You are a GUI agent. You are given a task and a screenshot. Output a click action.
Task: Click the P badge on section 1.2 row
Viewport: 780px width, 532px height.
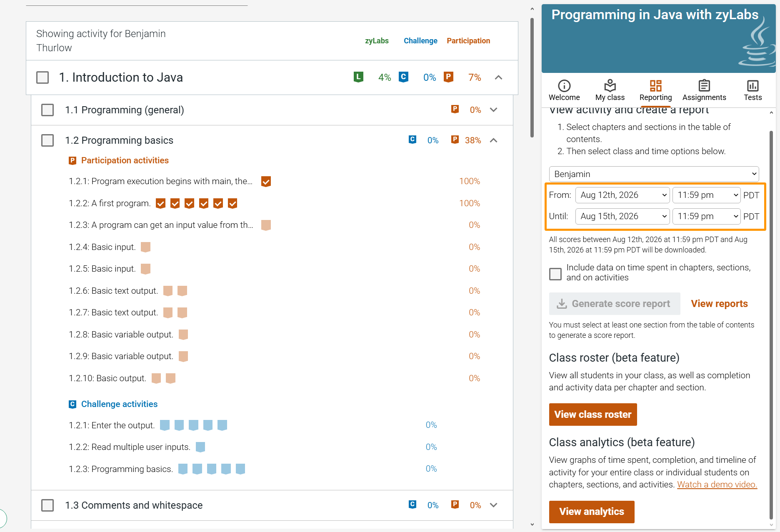[455, 140]
